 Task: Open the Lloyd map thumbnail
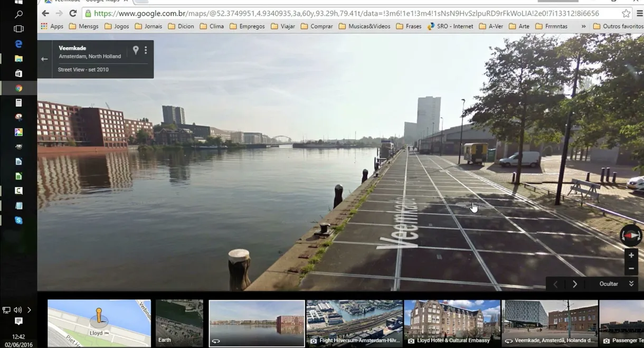(x=99, y=323)
